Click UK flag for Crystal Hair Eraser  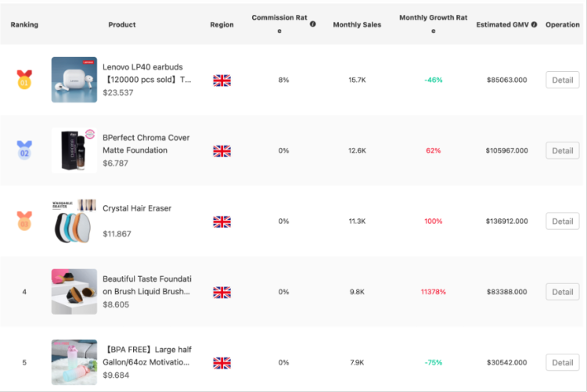222,221
